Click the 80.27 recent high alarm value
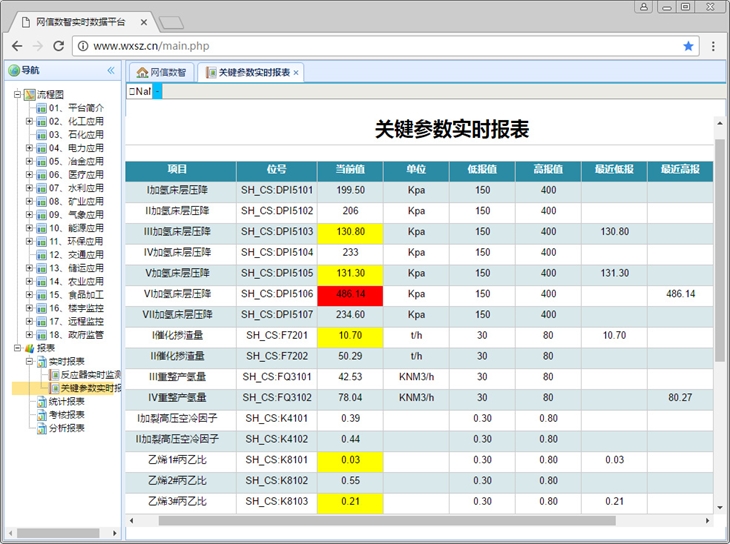The image size is (730, 544). point(680,397)
